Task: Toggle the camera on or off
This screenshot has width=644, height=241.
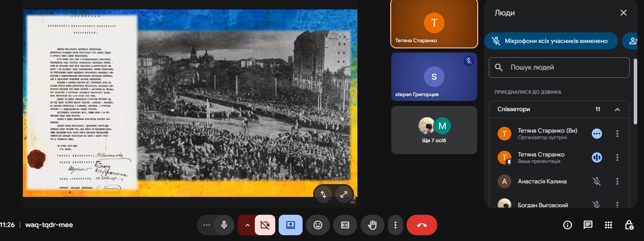Action: (x=265, y=225)
